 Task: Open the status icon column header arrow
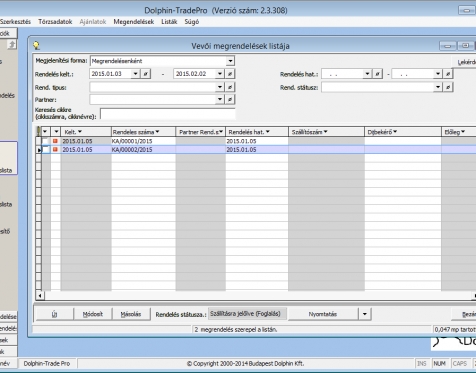coord(56,132)
